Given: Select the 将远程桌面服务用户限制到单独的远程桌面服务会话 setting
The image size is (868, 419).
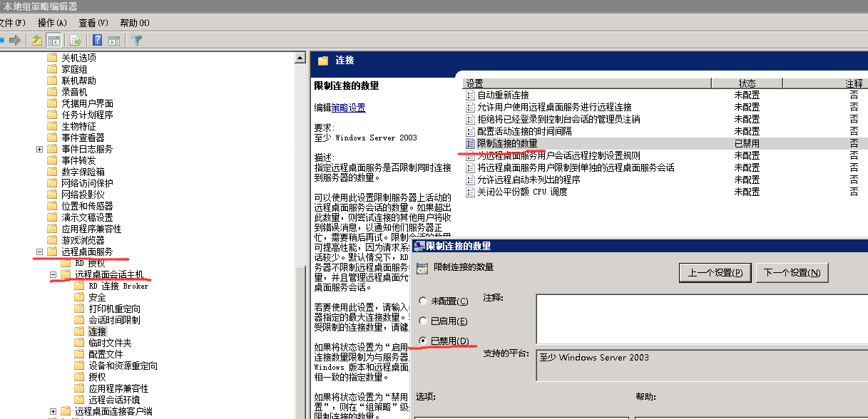Looking at the screenshot, I should click(x=576, y=167).
